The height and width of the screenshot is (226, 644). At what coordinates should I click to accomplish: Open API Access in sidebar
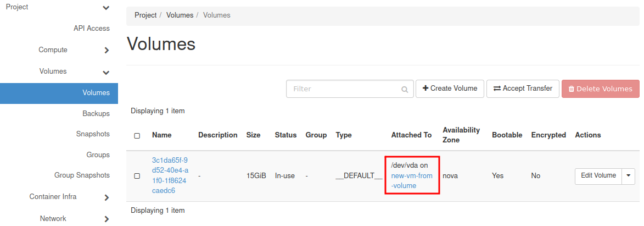pyautogui.click(x=91, y=29)
